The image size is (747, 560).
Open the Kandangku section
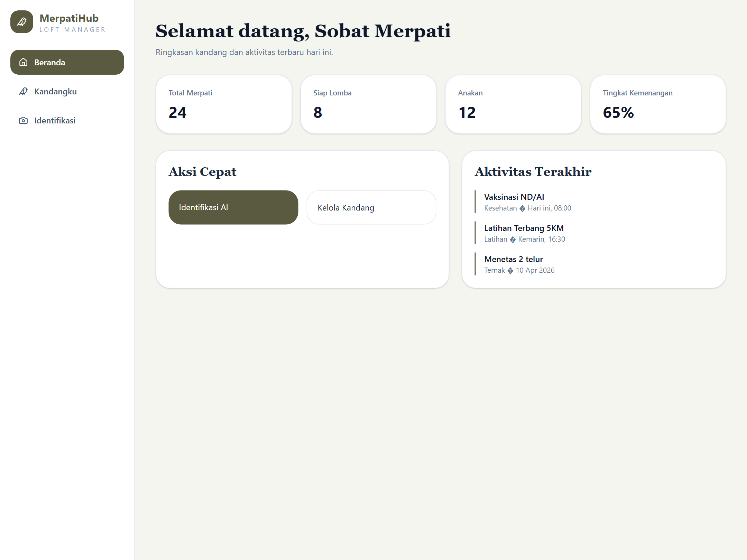(55, 92)
